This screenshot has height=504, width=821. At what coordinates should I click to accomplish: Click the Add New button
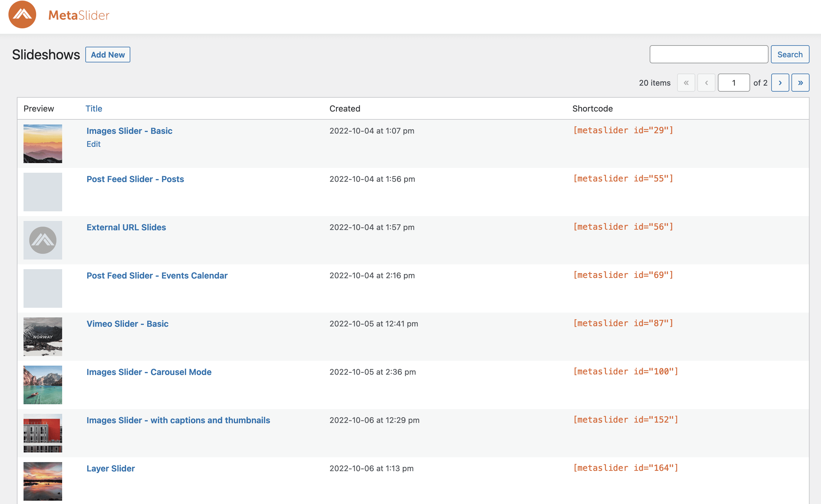(108, 55)
